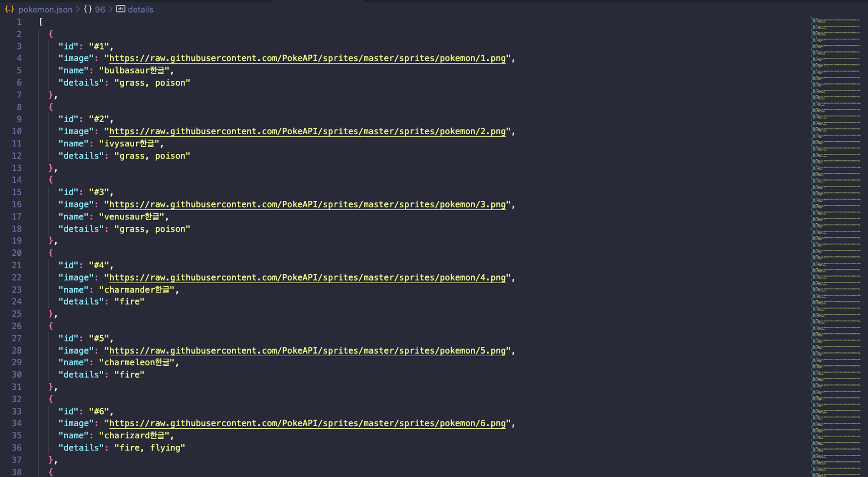Click the opening brace on line 8
This screenshot has width=868, height=477.
coord(51,107)
